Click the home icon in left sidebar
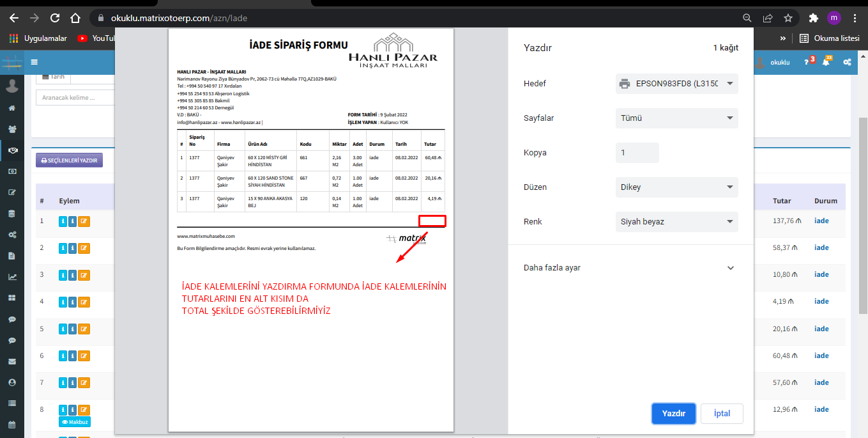This screenshot has width=868, height=438. click(x=11, y=108)
